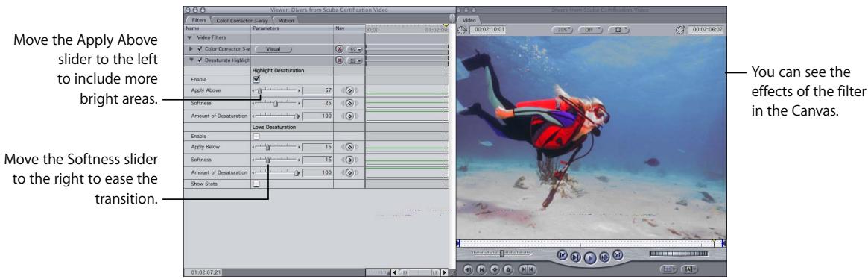Open the Canvas Recent Clips pop-up menu
This screenshot has height=279, width=868.
pyautogui.click(x=668, y=269)
